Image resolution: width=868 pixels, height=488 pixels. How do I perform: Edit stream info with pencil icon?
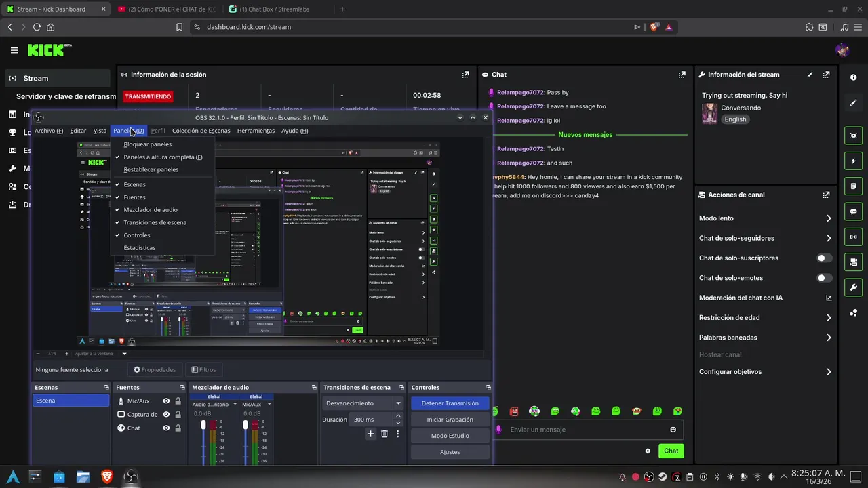coord(810,75)
